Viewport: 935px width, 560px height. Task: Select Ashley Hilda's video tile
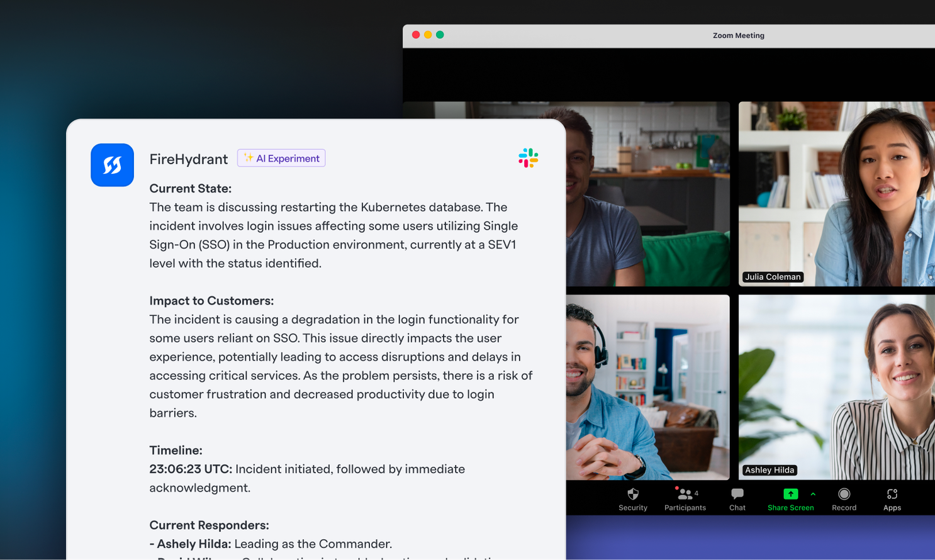pyautogui.click(x=837, y=387)
